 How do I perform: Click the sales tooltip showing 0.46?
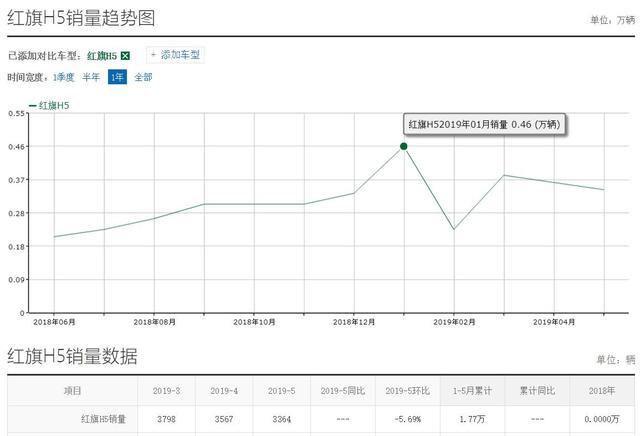point(484,125)
